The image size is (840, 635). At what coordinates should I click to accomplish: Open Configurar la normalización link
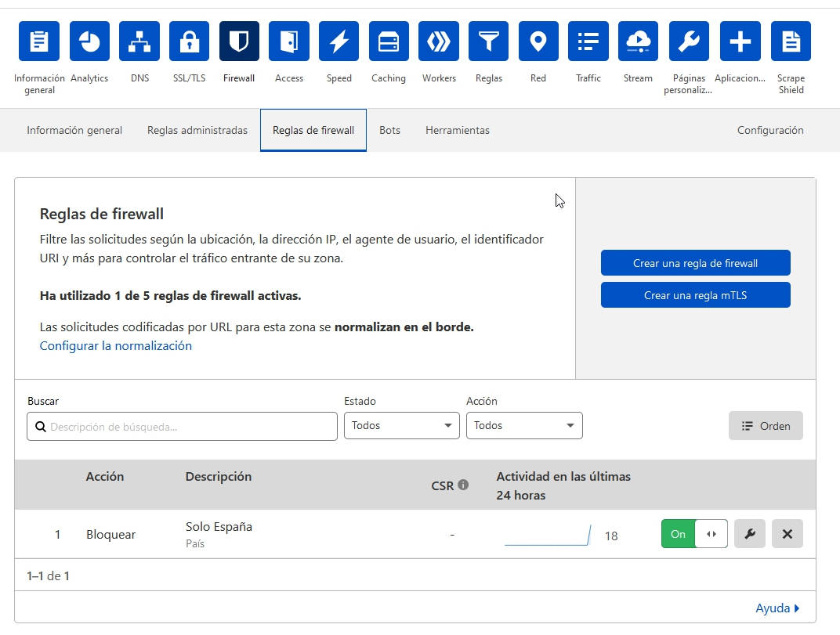click(x=115, y=345)
